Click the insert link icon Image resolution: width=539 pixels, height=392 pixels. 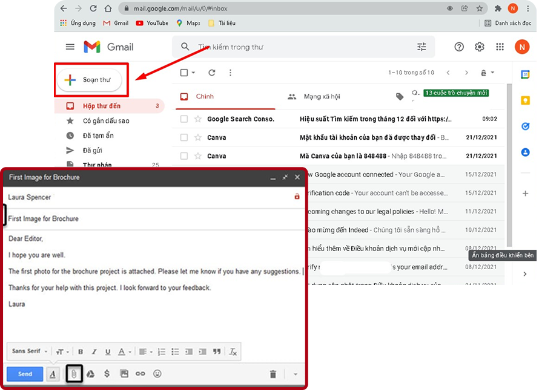[x=141, y=374]
